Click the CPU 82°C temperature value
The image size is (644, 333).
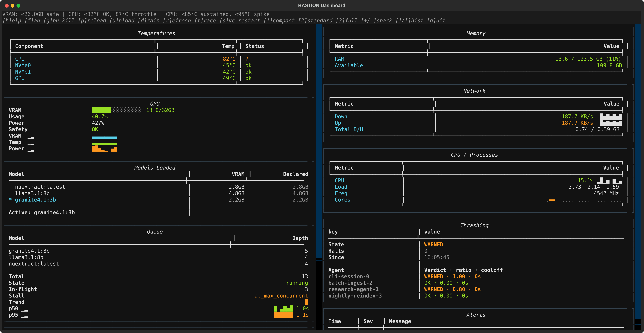pos(229,59)
